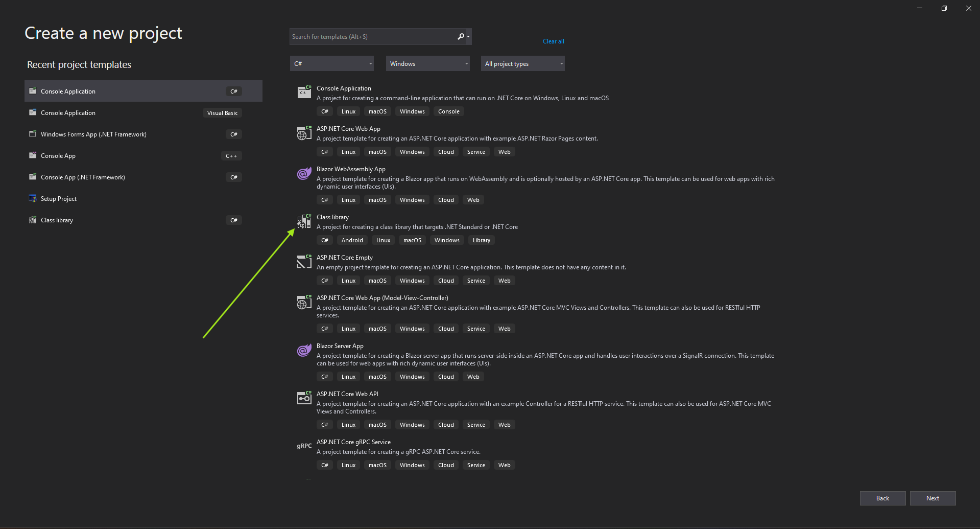Image resolution: width=980 pixels, height=529 pixels.
Task: Restore down the window
Action: [x=944, y=8]
